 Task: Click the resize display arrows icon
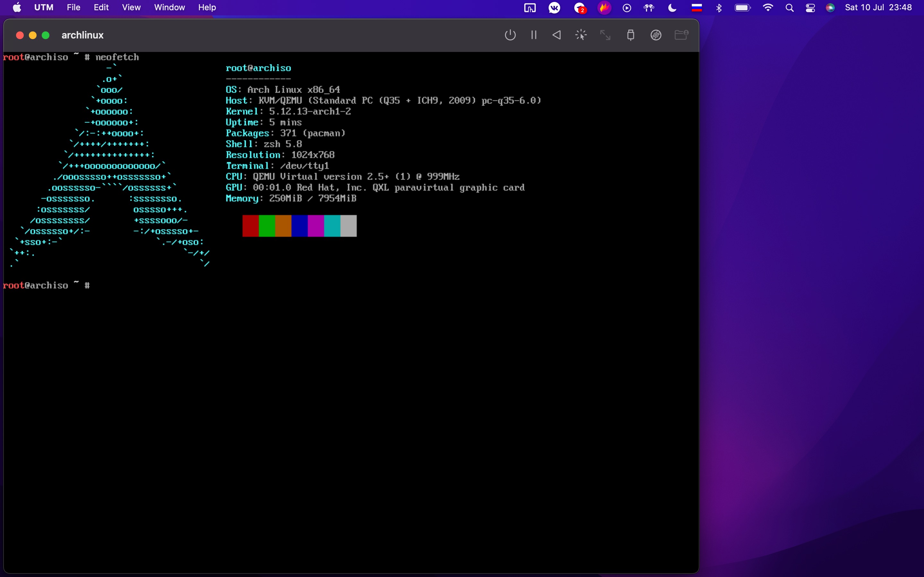[x=605, y=35]
